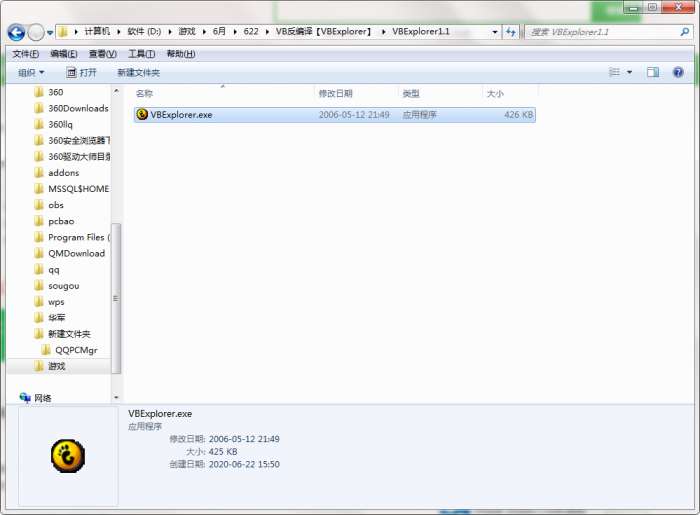Screen dimensions: 700x515
Task: Click the navigation pane scroll down arrow
Action: [116, 397]
